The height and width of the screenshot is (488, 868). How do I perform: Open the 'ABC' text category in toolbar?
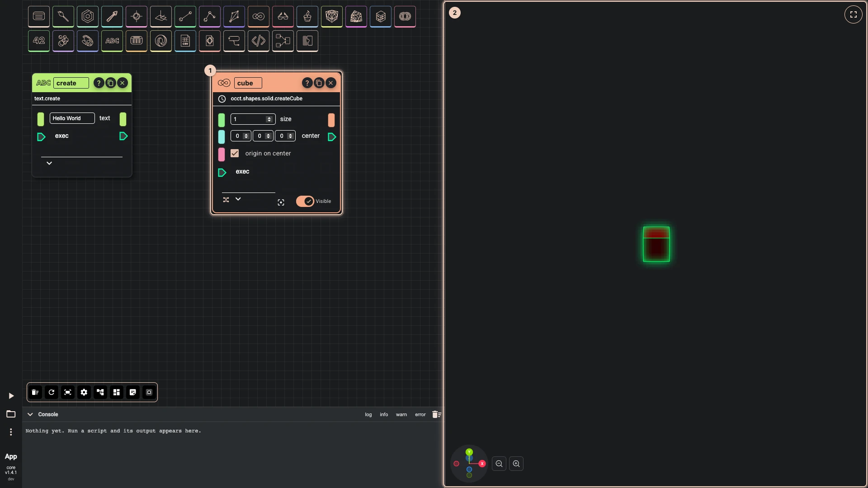click(112, 41)
